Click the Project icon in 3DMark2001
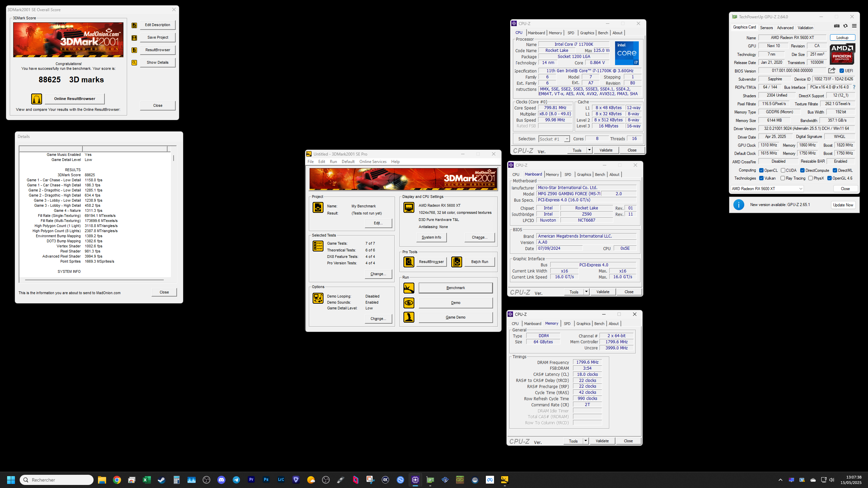The height and width of the screenshot is (488, 868). (x=318, y=207)
